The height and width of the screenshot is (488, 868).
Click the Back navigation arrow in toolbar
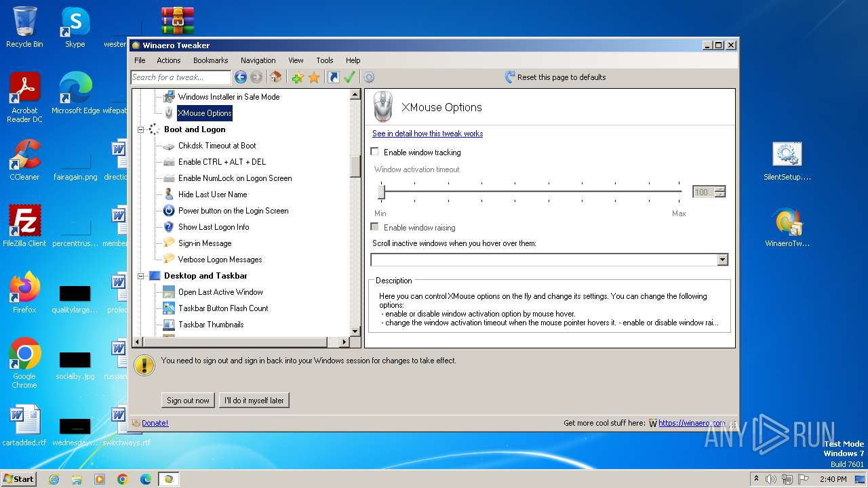(x=240, y=77)
